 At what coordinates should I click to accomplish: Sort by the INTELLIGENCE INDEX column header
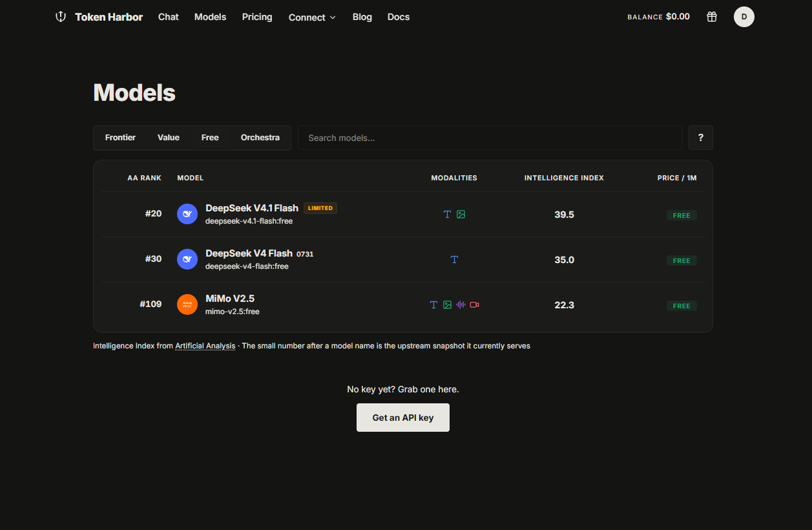(x=564, y=178)
